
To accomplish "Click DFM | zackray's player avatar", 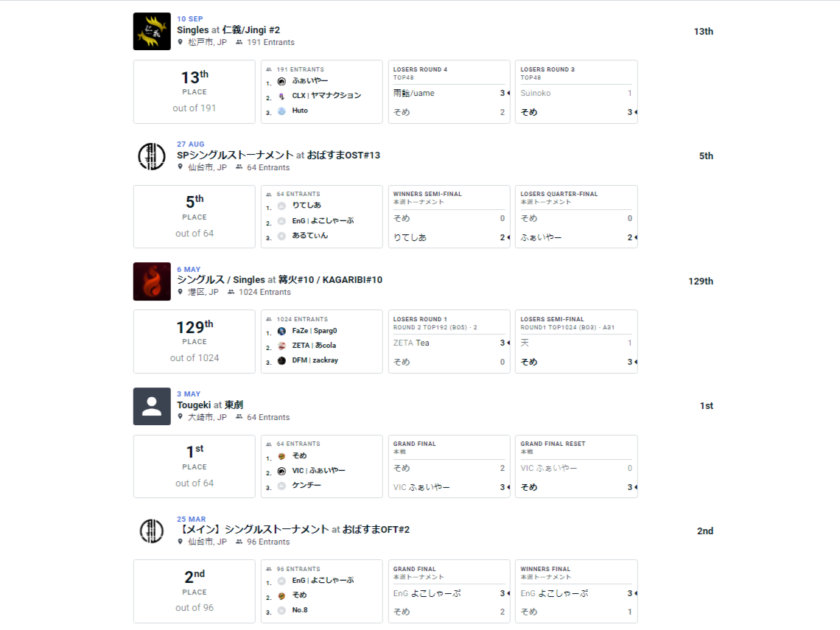I will coord(281,360).
